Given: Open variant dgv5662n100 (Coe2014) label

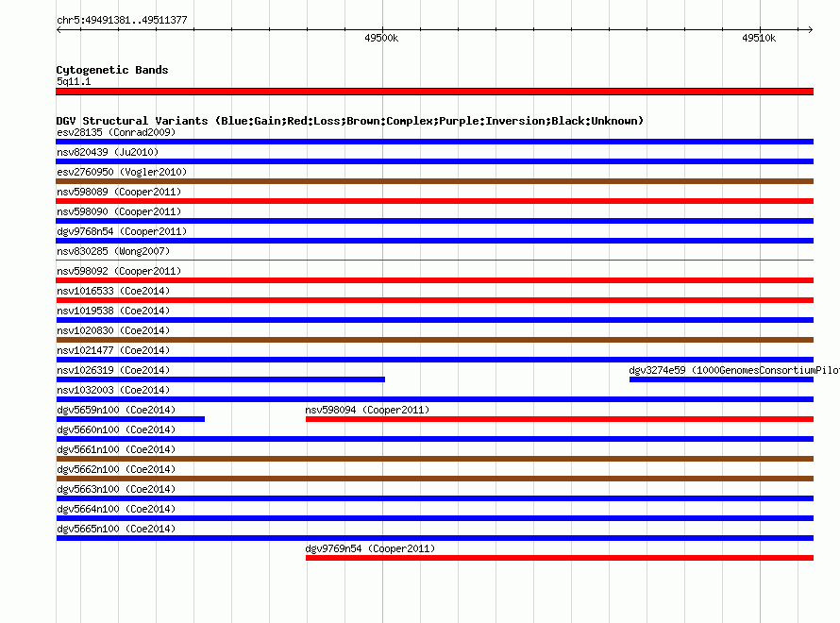Looking at the screenshot, I should click(x=116, y=469).
